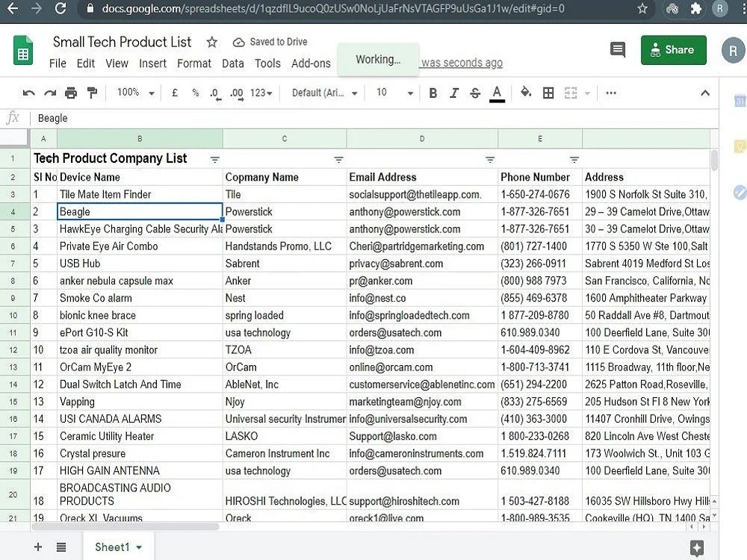The width and height of the screenshot is (747, 560).
Task: Expand the merge cells dropdown arrow
Action: coord(587,93)
